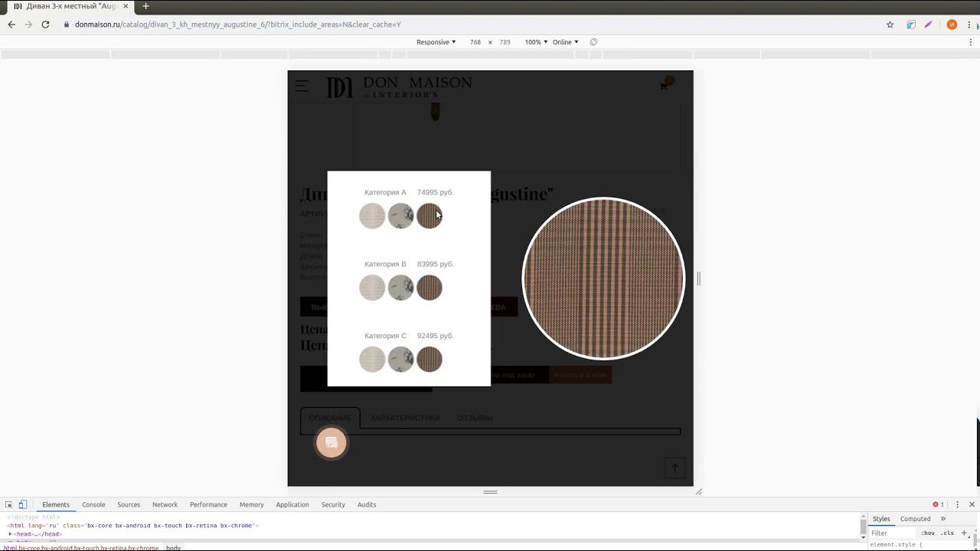The image size is (980, 551).
Task: Open the site hamburger menu
Action: 302,86
